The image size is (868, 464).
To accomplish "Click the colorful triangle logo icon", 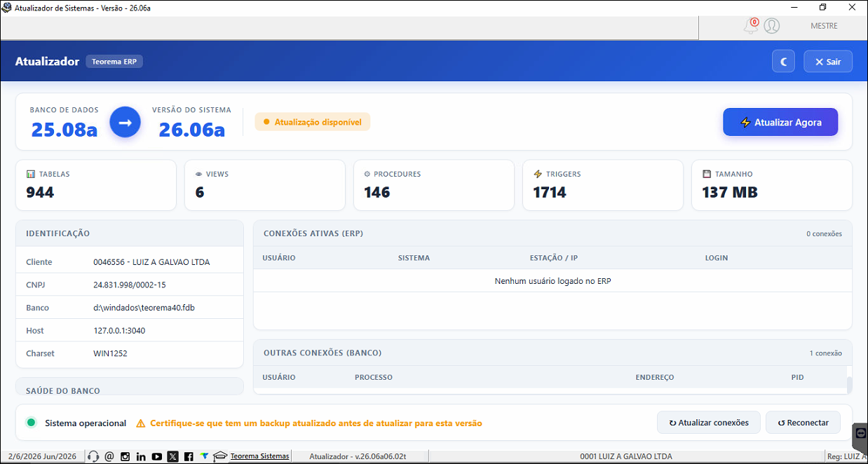I will click(x=204, y=456).
